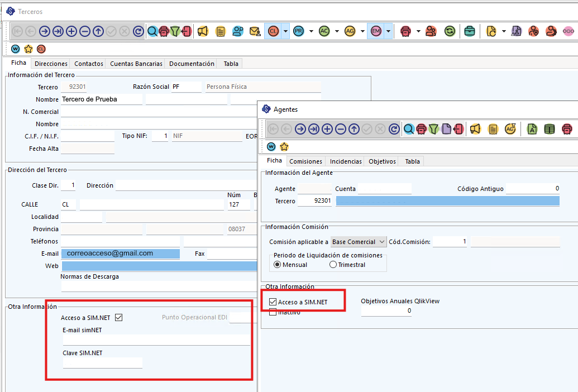The height and width of the screenshot is (392, 578).
Task: Click the Clave SIM.NET input field
Action: point(103,363)
